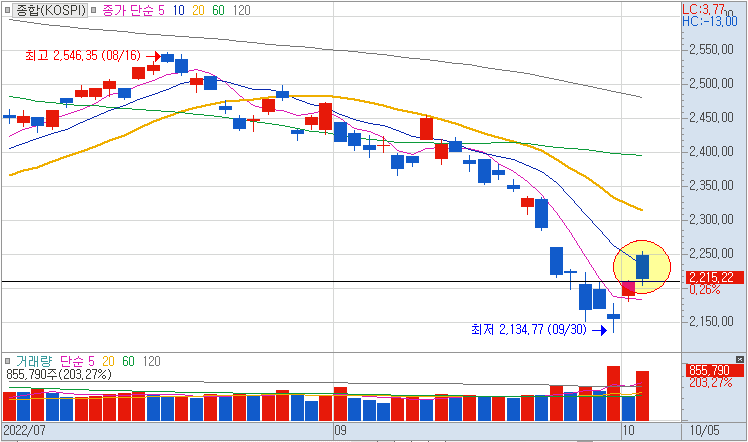Click the gray 120-day price MA legend
Viewport: 748px width, 442px height.
(241, 10)
